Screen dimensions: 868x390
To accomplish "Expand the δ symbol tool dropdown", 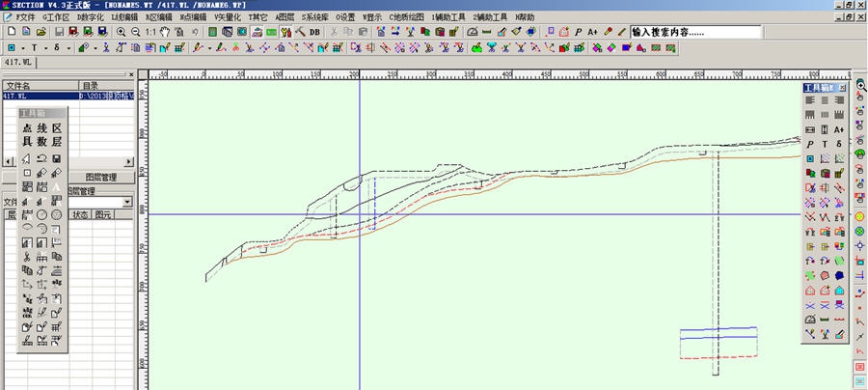I will point(68,47).
